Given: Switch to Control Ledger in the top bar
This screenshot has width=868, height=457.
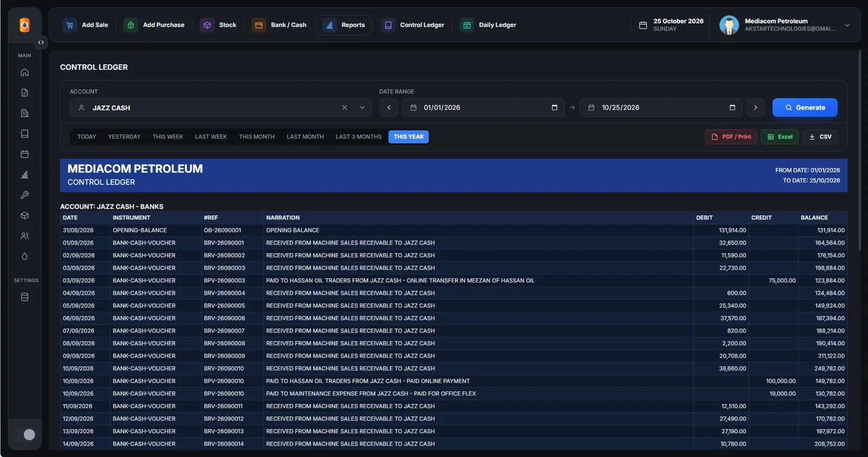Looking at the screenshot, I should click(413, 25).
